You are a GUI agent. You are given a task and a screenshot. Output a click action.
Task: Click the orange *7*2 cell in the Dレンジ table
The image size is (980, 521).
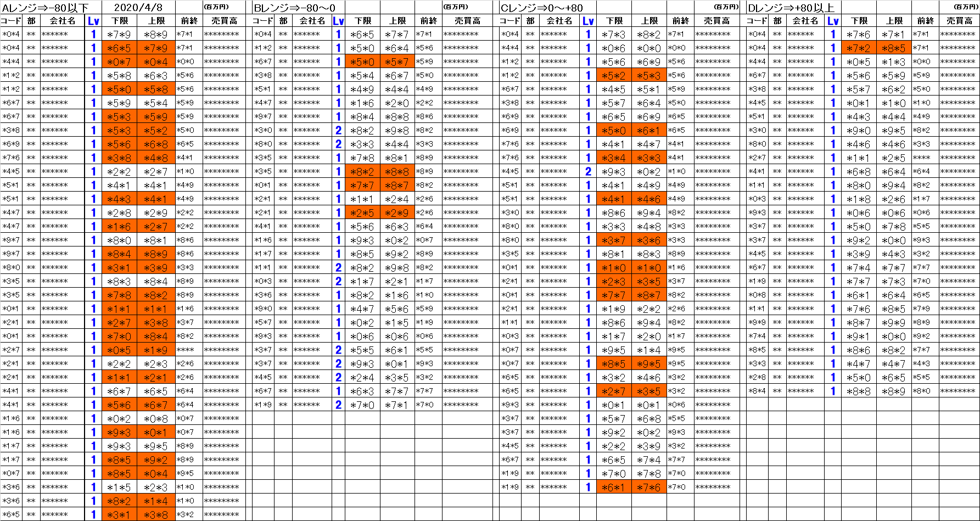click(859, 48)
